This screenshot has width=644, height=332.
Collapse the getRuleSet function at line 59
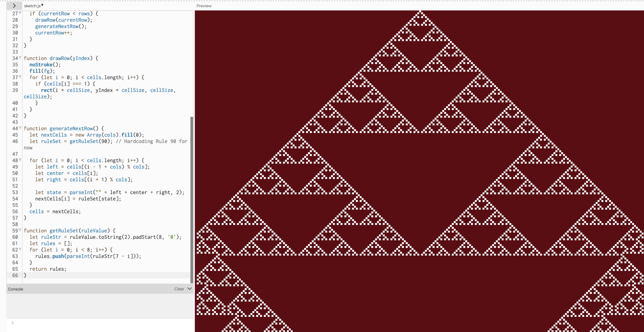(20, 230)
